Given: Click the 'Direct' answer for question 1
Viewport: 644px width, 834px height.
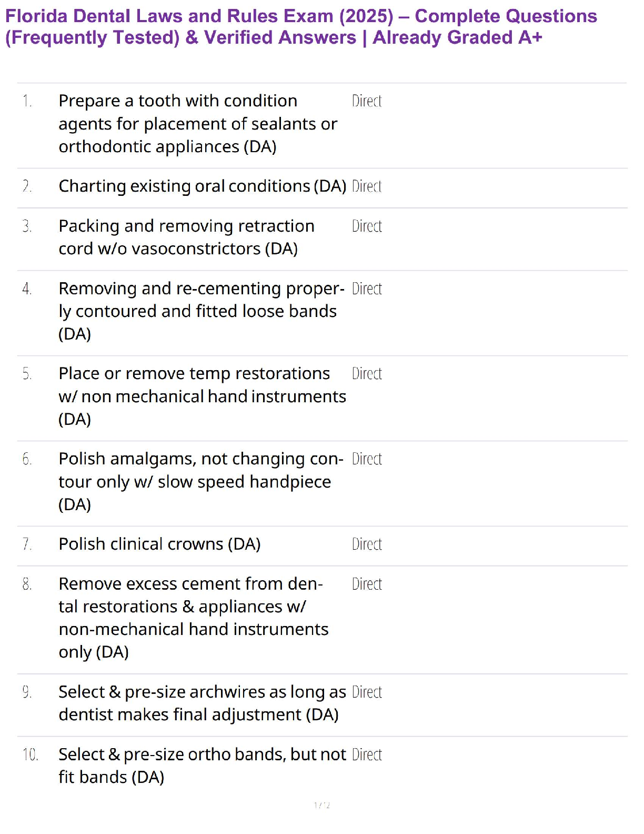Looking at the screenshot, I should click(x=367, y=101).
